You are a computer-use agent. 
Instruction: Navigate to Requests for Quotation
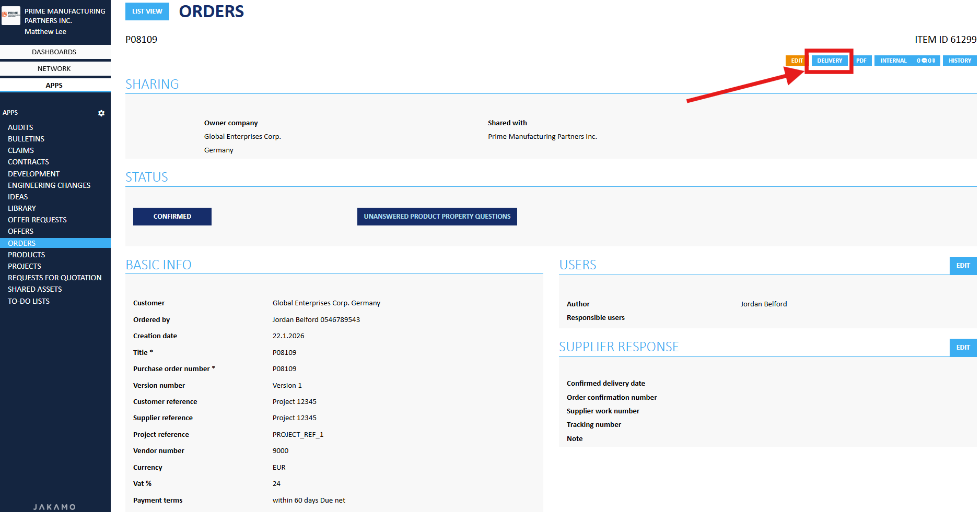55,278
